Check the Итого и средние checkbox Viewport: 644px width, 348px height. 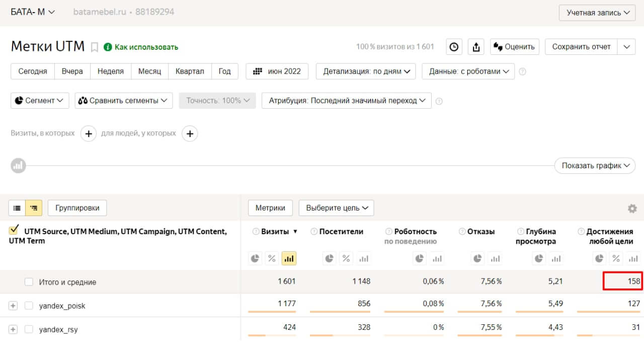(29, 282)
